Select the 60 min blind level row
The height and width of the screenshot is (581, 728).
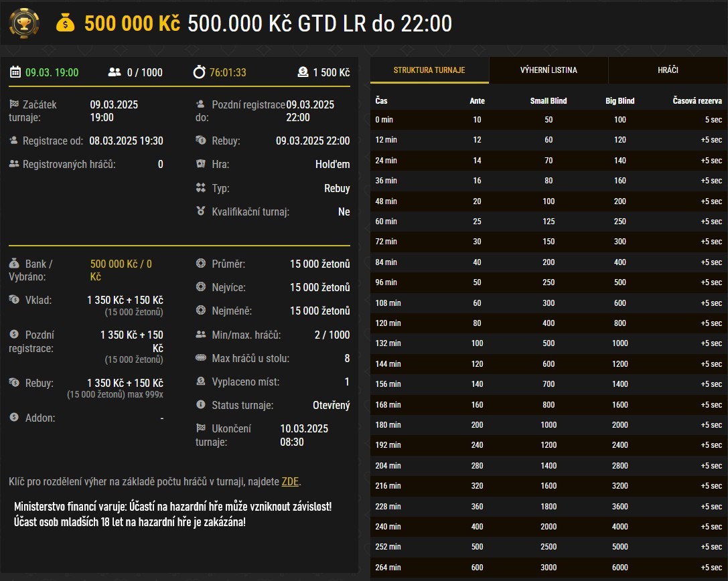(549, 222)
